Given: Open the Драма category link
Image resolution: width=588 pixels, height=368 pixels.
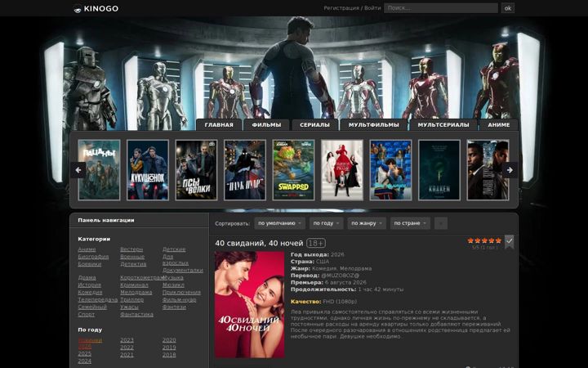Looking at the screenshot, I should tap(87, 277).
